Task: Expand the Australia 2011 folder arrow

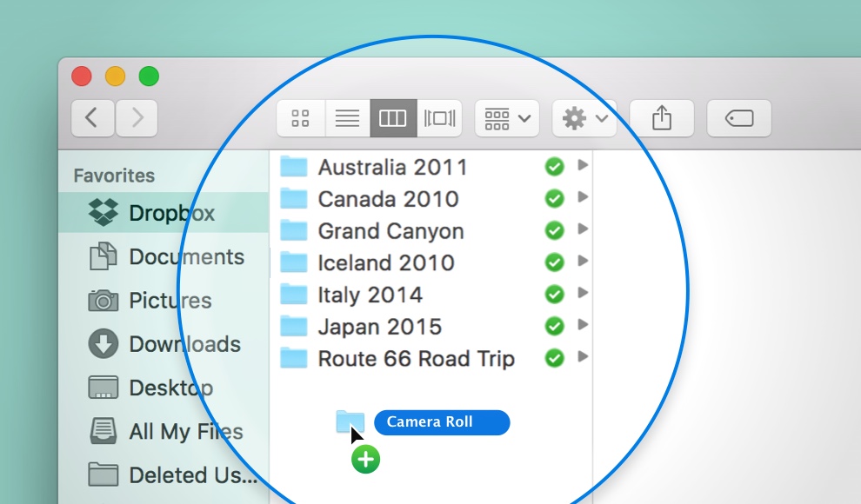Action: pos(583,165)
